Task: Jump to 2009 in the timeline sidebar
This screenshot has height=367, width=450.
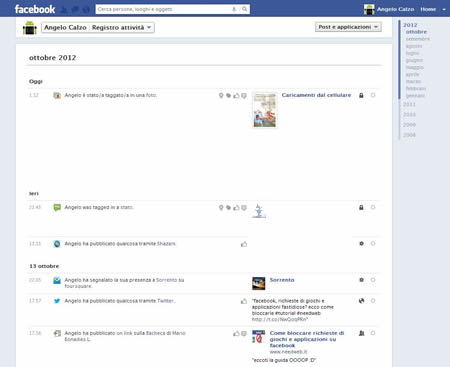Action: (x=409, y=125)
